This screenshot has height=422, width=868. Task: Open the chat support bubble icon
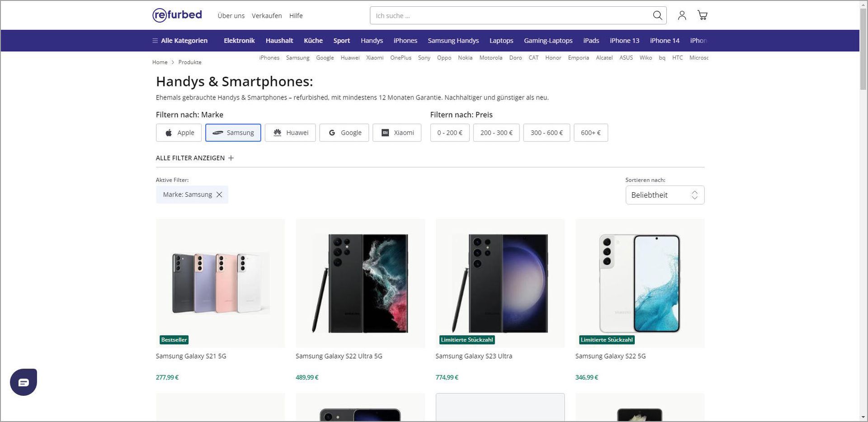tap(24, 382)
